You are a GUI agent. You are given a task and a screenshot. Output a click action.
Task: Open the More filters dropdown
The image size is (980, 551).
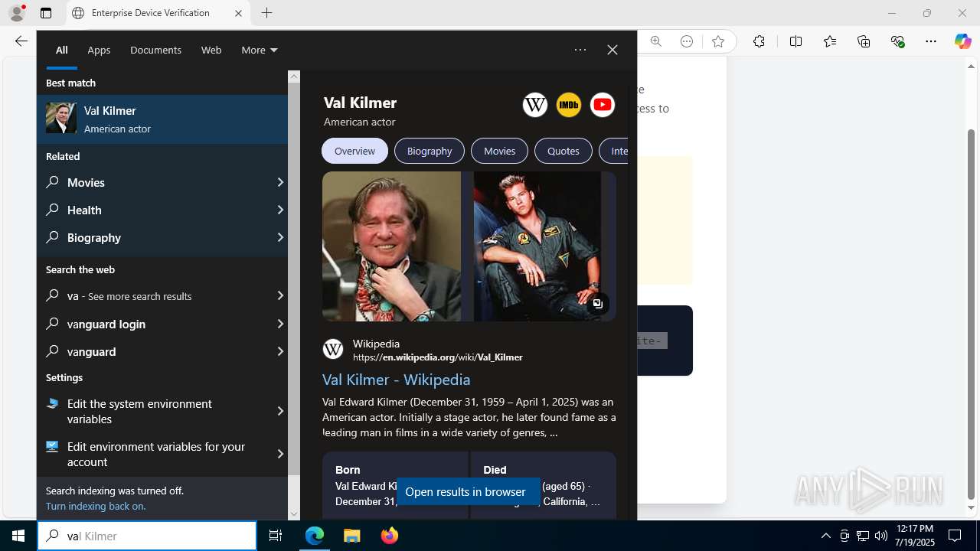click(260, 50)
